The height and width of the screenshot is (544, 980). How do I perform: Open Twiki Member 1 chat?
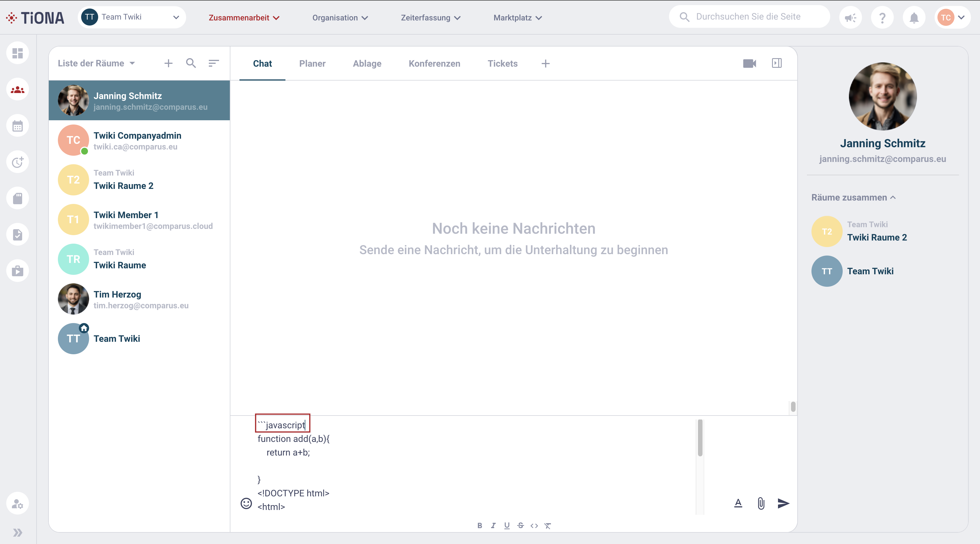pos(139,220)
